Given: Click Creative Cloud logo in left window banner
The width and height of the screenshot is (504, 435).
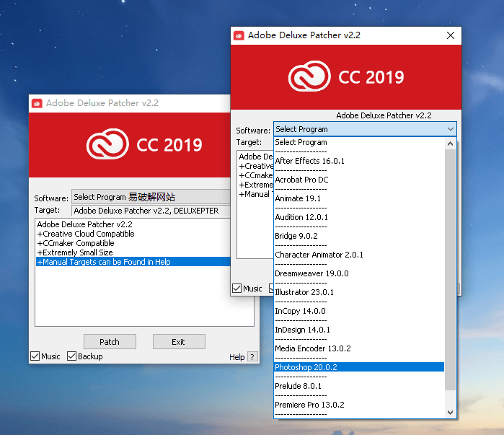Looking at the screenshot, I should point(107,144).
